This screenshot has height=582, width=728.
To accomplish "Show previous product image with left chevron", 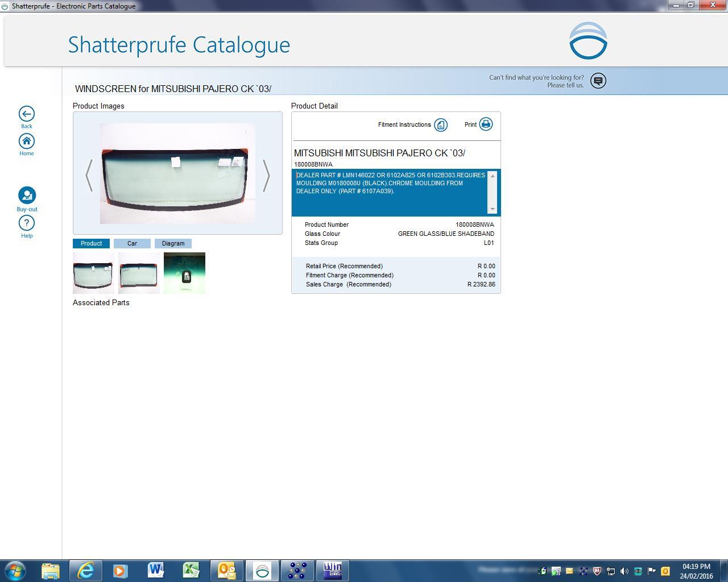I will [x=89, y=175].
